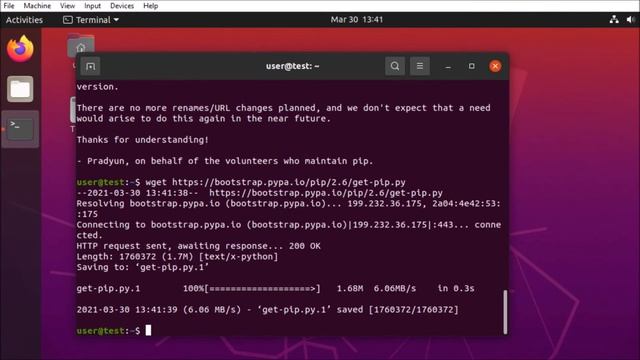The image size is (640, 360).
Task: Open the File menu
Action: 9,6
